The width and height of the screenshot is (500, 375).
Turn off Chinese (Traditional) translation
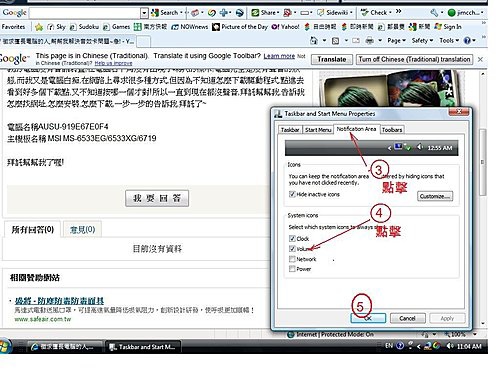pos(414,59)
